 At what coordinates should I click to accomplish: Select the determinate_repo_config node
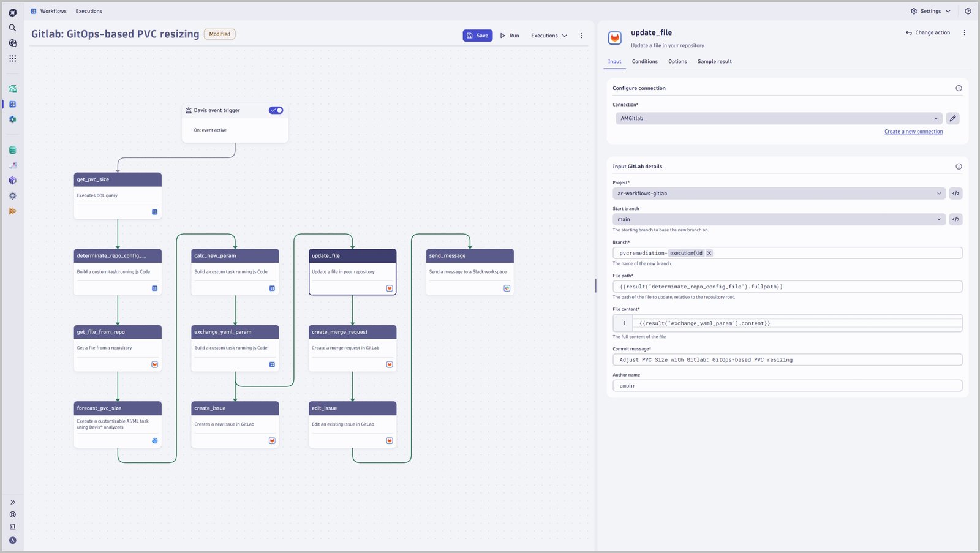pyautogui.click(x=118, y=272)
